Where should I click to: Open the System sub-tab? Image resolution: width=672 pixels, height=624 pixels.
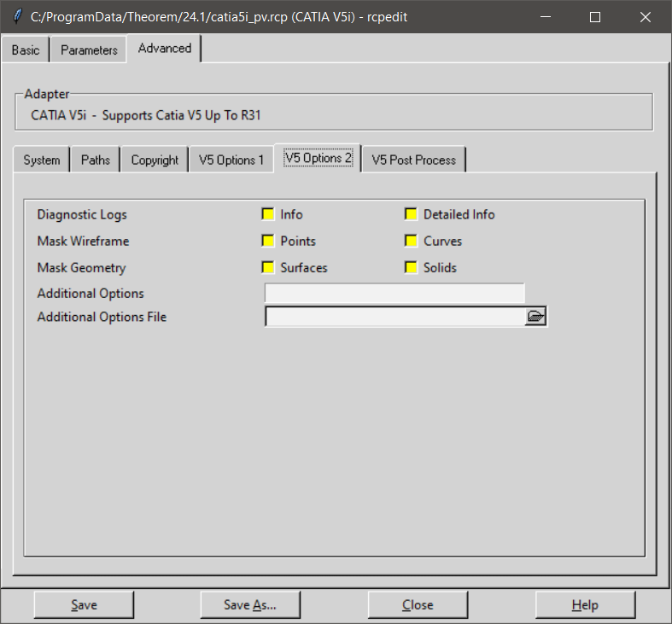click(x=42, y=160)
